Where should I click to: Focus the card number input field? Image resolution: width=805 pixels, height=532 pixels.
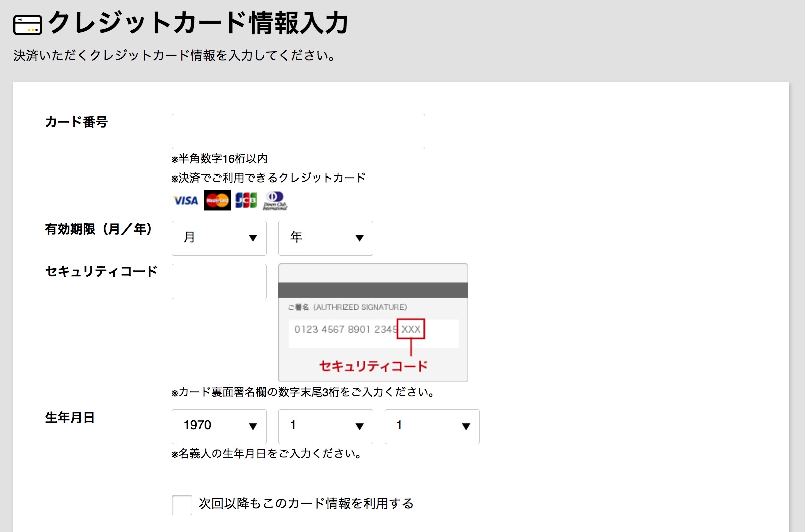(x=298, y=131)
